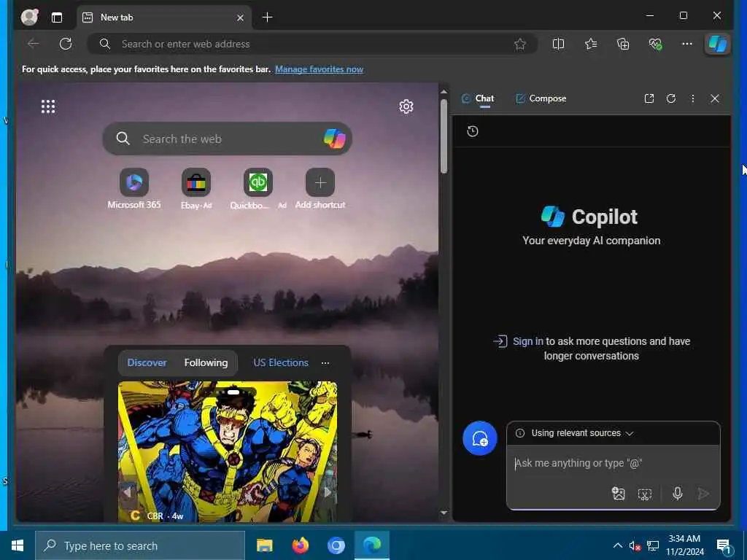This screenshot has width=747, height=560.
Task: Open new tab page settings gear
Action: click(x=406, y=106)
